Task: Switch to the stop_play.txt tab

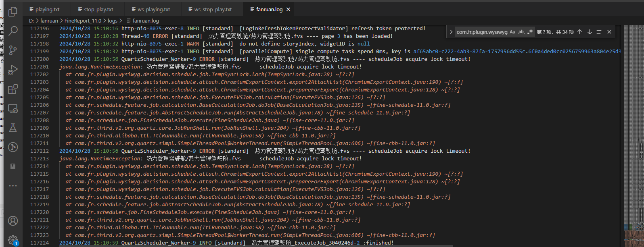Action: [95, 9]
